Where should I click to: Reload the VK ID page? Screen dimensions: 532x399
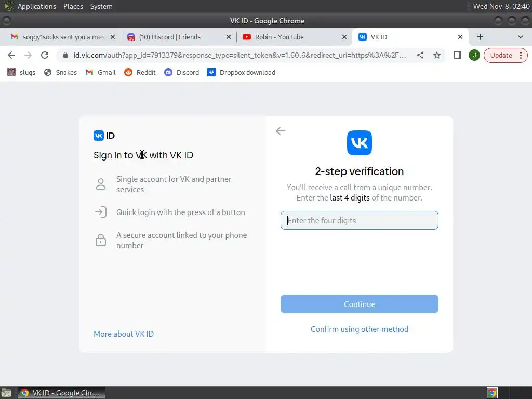(45, 55)
